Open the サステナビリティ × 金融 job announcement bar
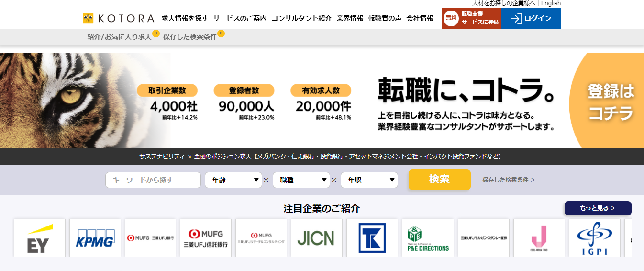The image size is (644, 271). pyautogui.click(x=322, y=157)
